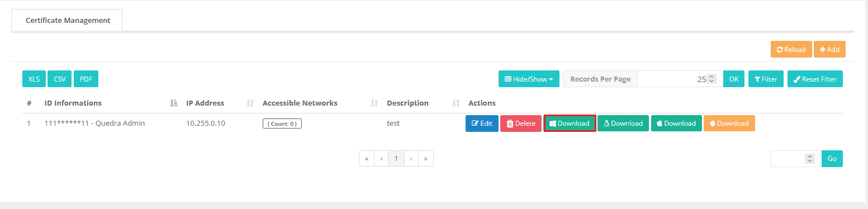
Task: Expand the Hide/Show columns dropdown
Action: click(x=529, y=79)
